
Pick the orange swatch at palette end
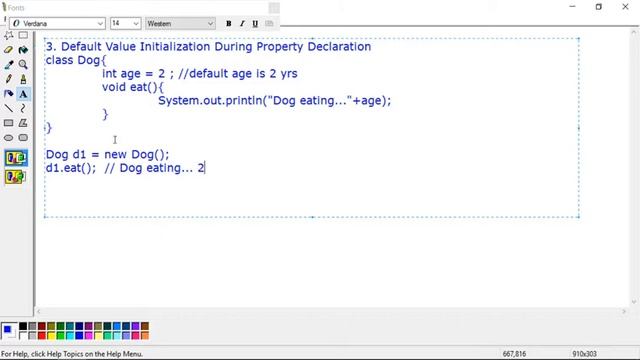[x=145, y=336]
